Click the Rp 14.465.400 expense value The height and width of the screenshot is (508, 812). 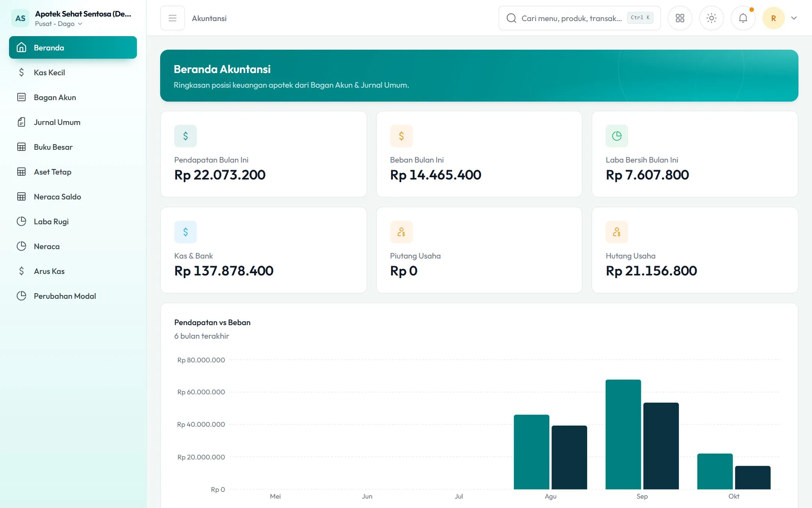[436, 175]
